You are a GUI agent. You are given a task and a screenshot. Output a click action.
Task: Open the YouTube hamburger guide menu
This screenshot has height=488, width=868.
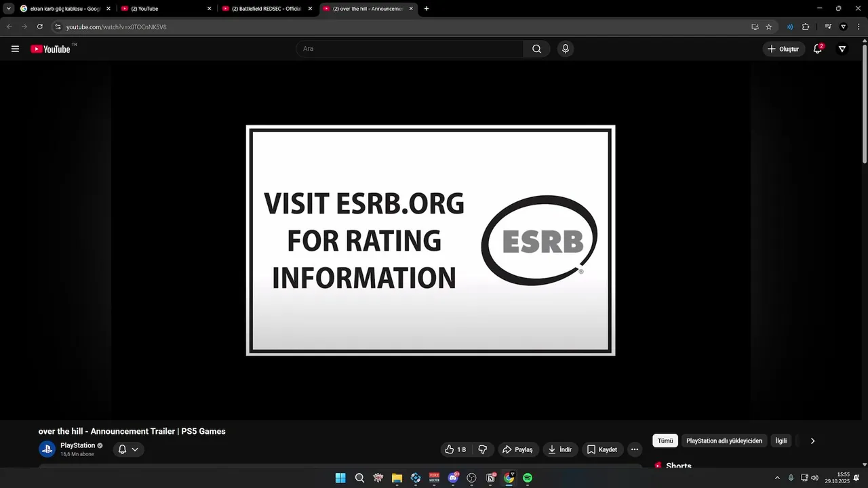(x=15, y=49)
